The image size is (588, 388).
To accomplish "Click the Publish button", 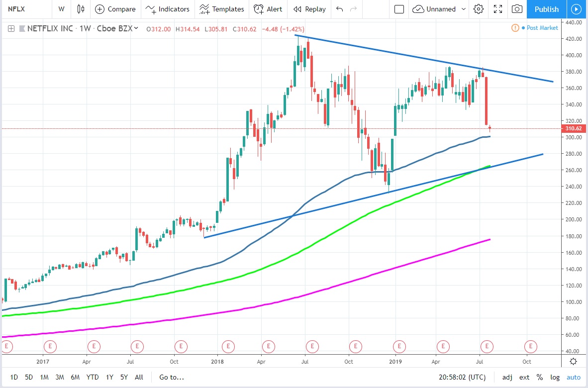I will pos(546,9).
